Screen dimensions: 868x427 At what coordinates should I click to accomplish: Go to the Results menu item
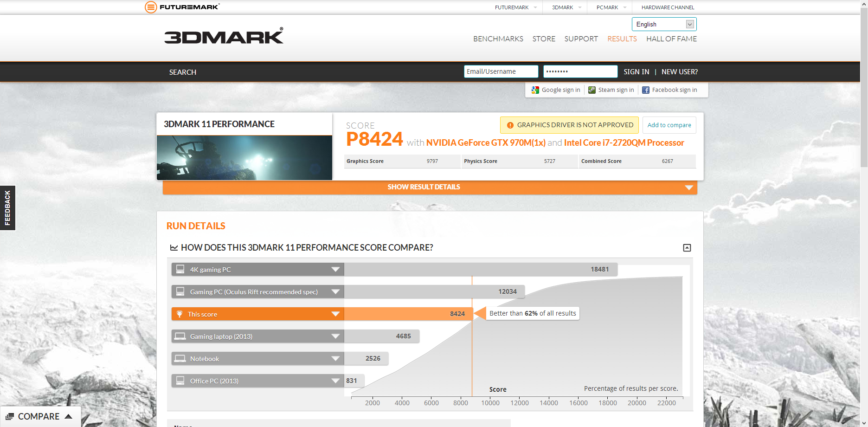pyautogui.click(x=622, y=39)
